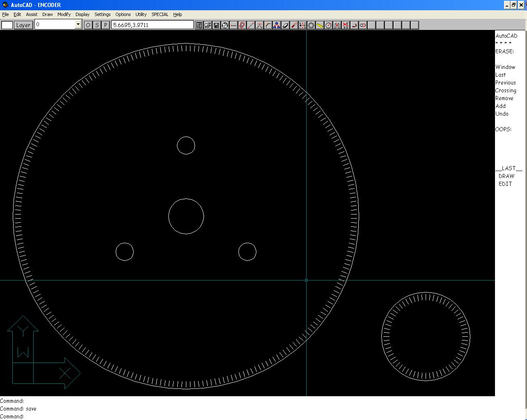Image resolution: width=527 pixels, height=420 pixels.
Task: Click the red dynamite explode icon
Action: tap(294, 25)
